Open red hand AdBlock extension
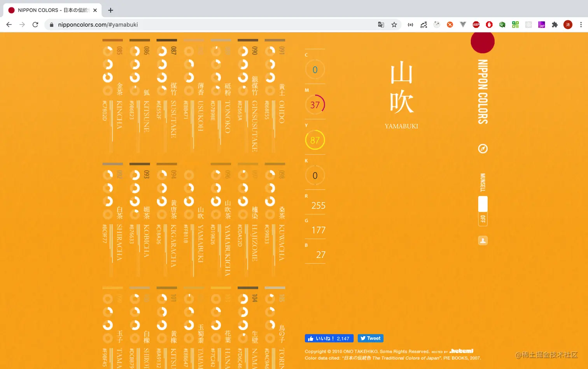The image size is (588, 369). pyautogui.click(x=489, y=25)
